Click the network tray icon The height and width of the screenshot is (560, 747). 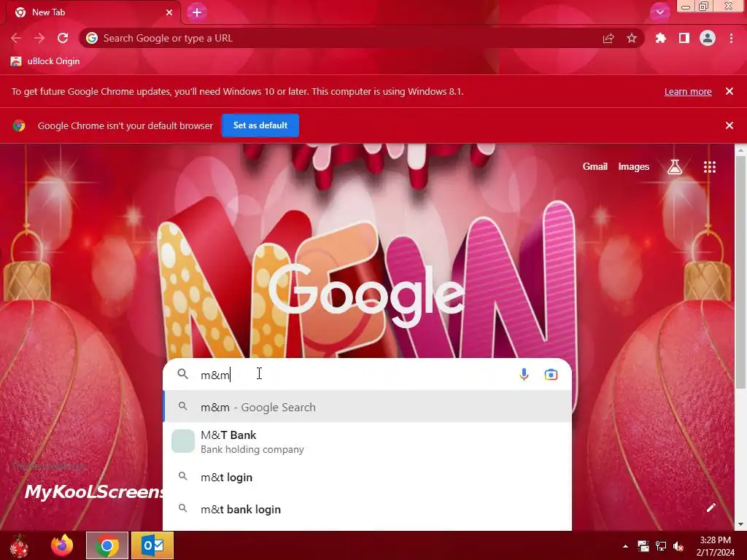(661, 546)
